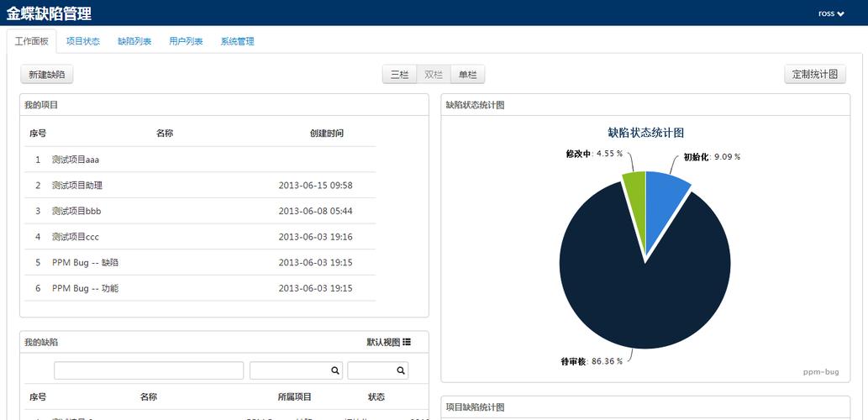
Task: Click the 名称 column header in 我的项目
Action: (165, 134)
